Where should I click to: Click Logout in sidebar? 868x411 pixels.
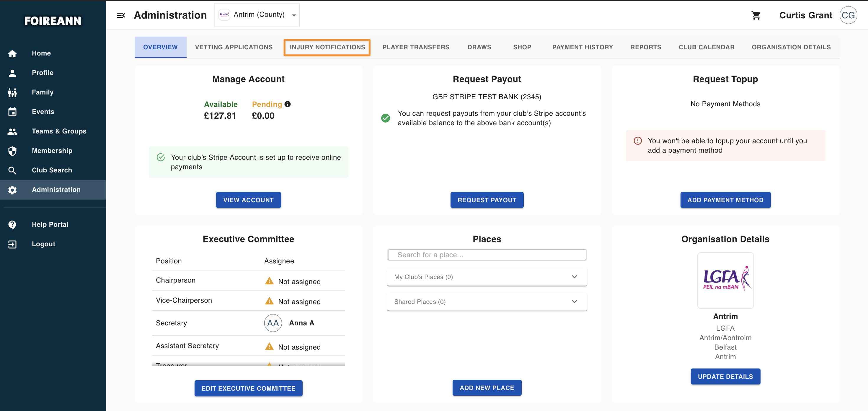53,244
